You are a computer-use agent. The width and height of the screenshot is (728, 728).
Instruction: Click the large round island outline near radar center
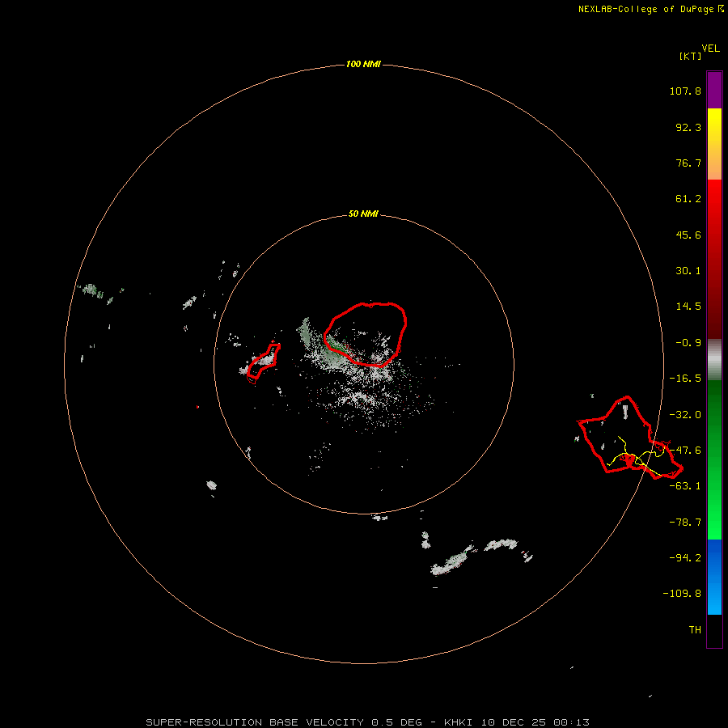[x=365, y=334]
